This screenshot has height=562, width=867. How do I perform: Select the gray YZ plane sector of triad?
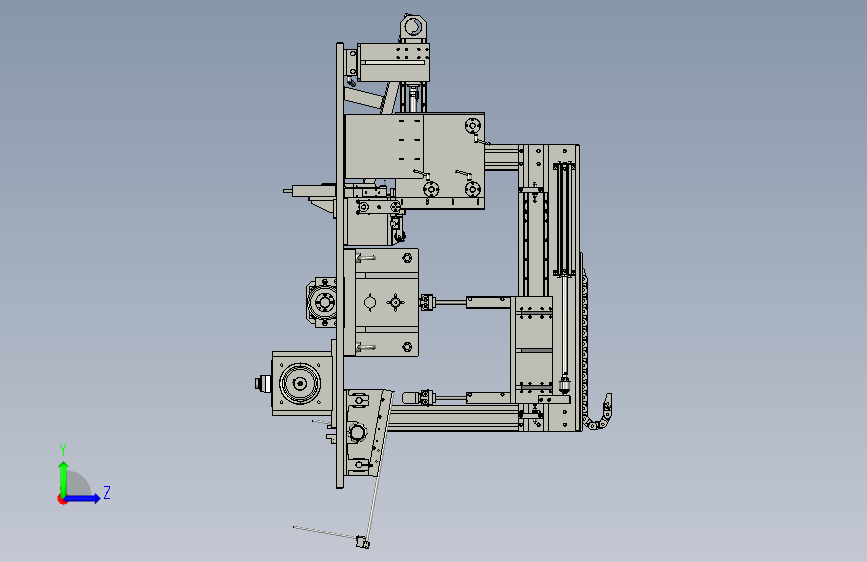pyautogui.click(x=79, y=483)
